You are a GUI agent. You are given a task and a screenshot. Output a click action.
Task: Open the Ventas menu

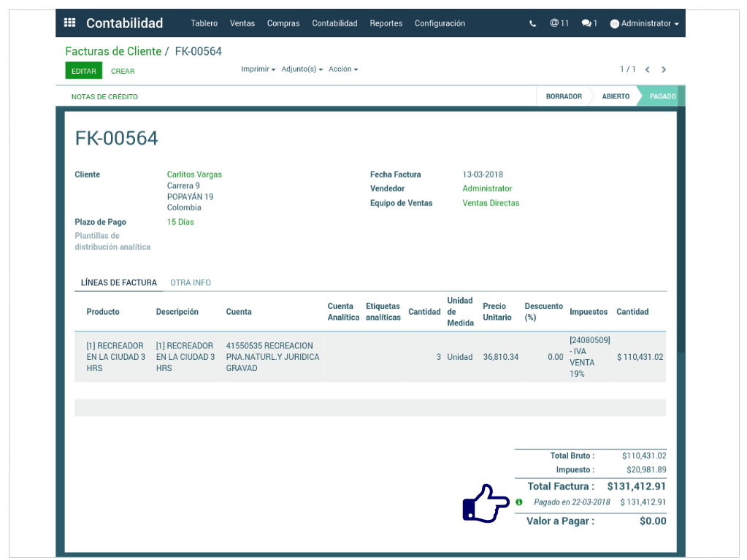(242, 23)
